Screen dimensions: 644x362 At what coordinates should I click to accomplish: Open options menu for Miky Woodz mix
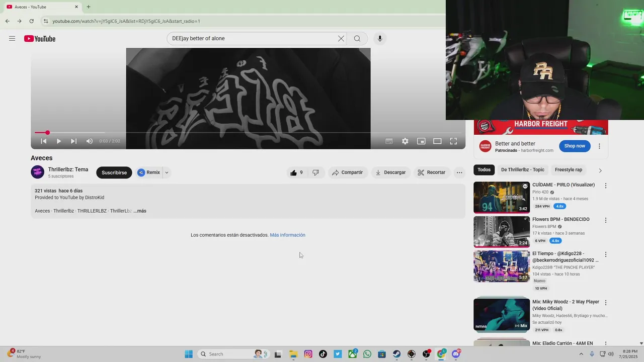(x=606, y=303)
